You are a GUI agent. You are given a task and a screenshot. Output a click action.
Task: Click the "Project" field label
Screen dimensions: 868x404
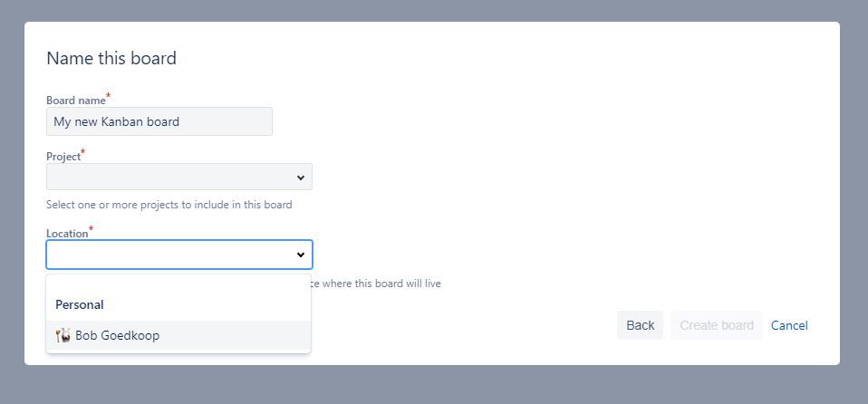pyautogui.click(x=63, y=157)
